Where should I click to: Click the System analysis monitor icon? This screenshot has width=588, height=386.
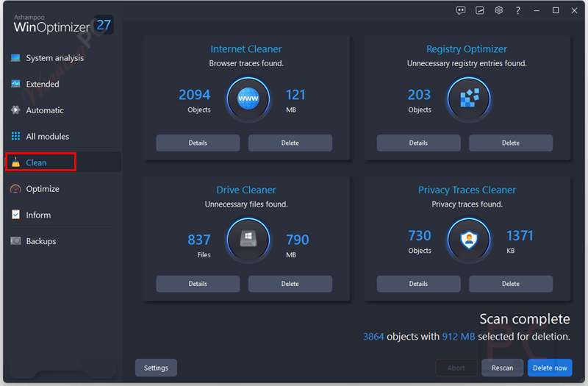click(x=15, y=58)
